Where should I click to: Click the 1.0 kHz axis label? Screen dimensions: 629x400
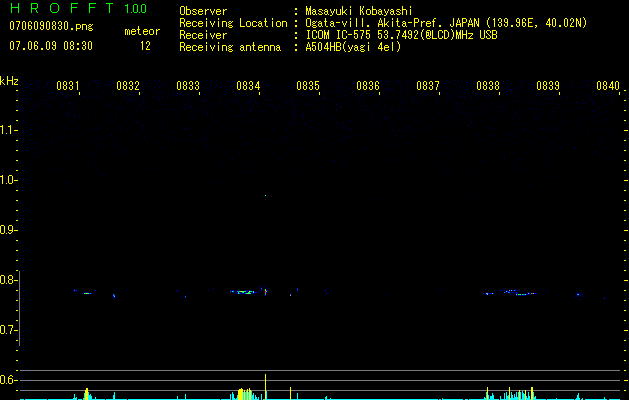(x=7, y=180)
